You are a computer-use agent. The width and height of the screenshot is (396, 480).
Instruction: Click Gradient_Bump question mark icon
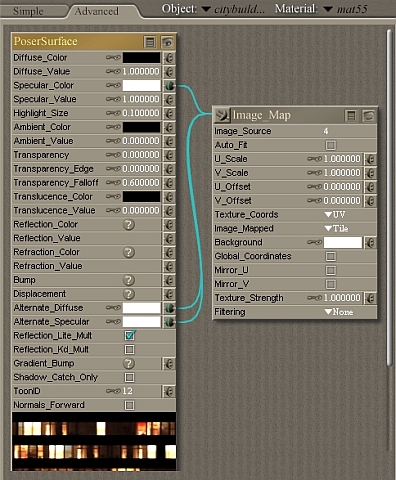(x=129, y=364)
